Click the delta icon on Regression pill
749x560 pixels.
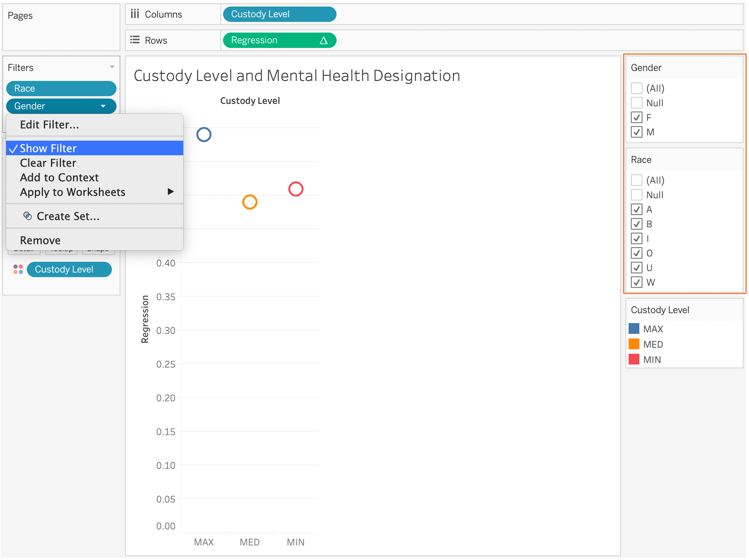pos(323,40)
